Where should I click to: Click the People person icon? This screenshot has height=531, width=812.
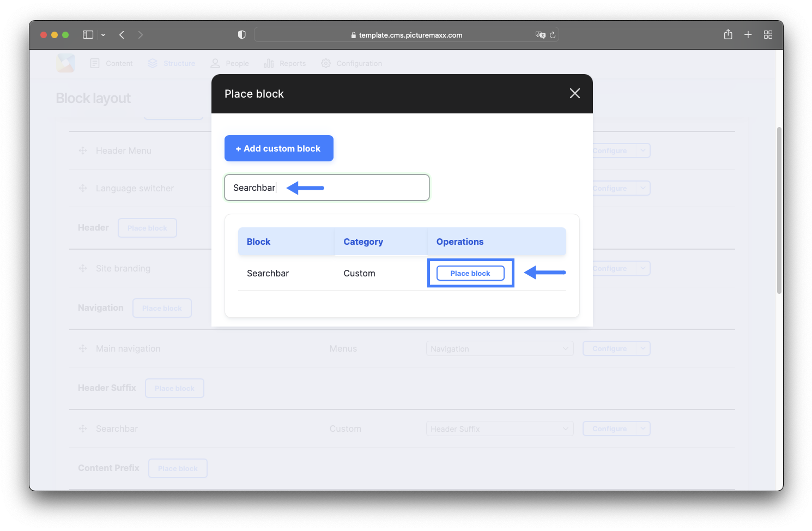click(x=215, y=63)
